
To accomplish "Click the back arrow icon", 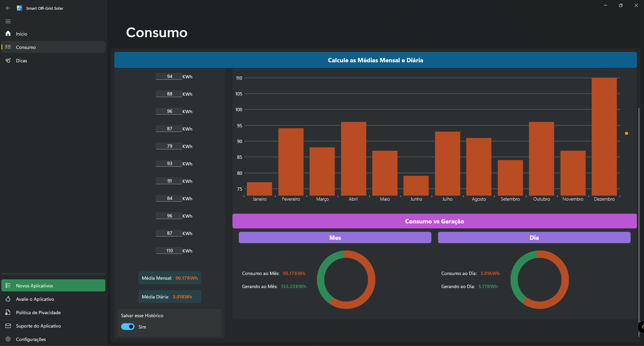I will pos(8,8).
